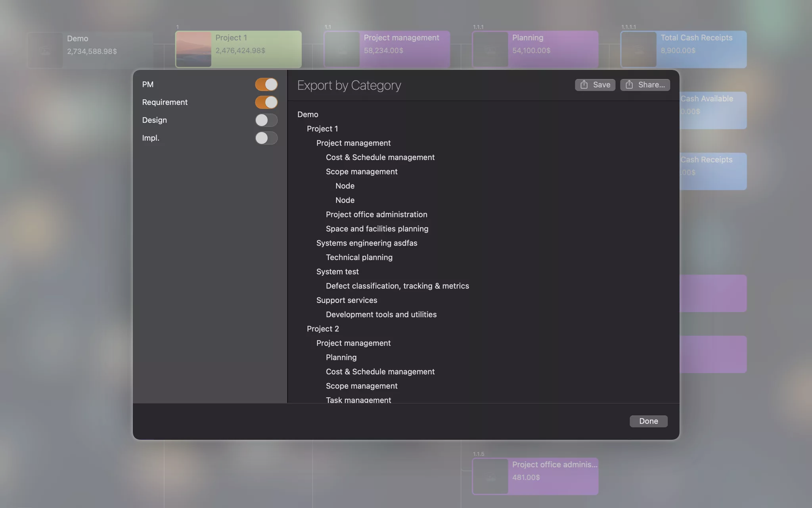The height and width of the screenshot is (508, 812).
Task: Click the Done button
Action: click(x=648, y=421)
